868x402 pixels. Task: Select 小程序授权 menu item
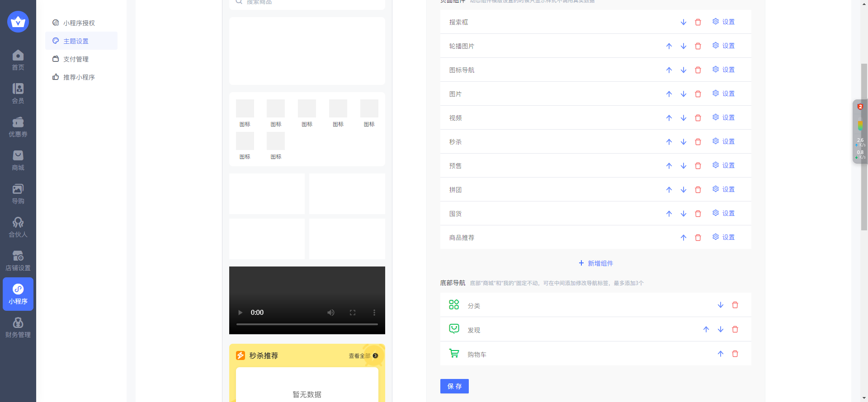[x=79, y=23]
